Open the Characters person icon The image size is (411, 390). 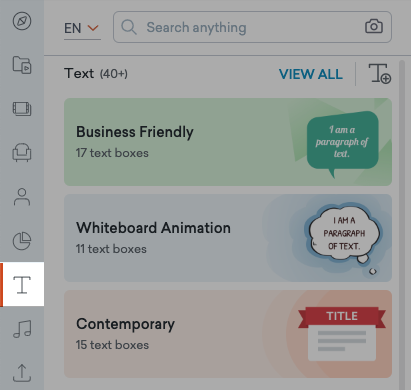click(22, 197)
